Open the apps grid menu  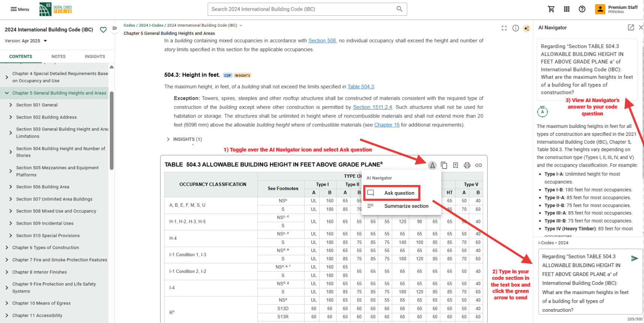coord(567,9)
